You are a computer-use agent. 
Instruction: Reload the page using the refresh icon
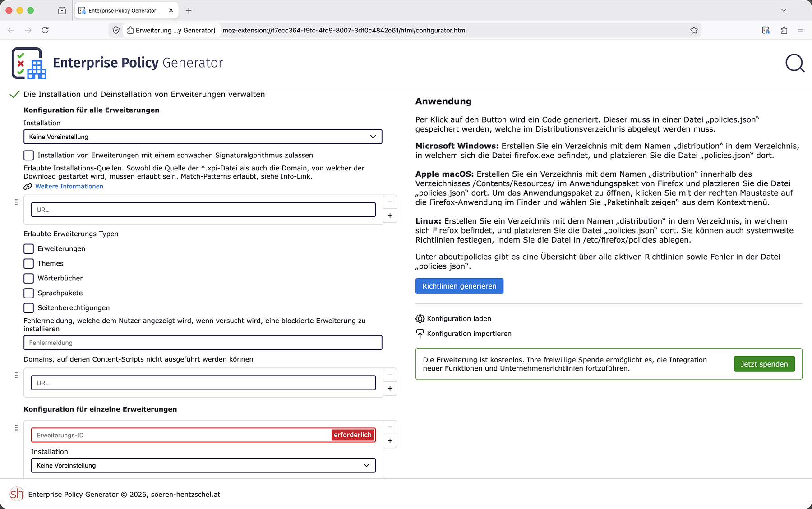click(x=45, y=30)
